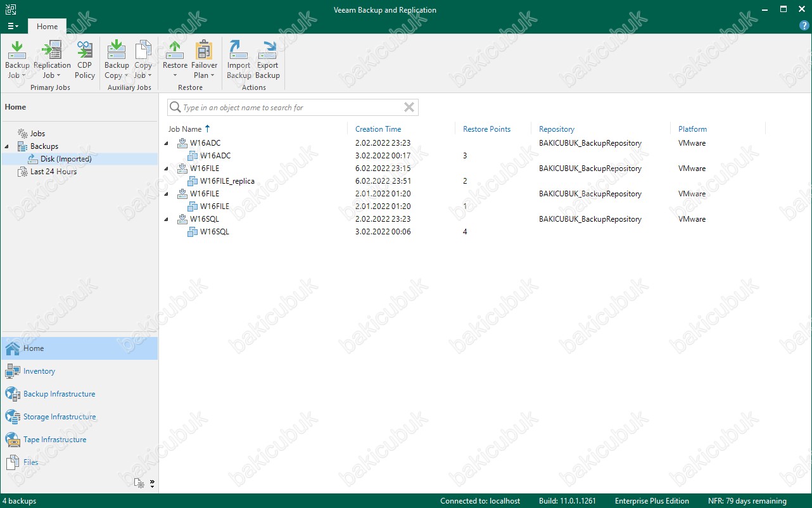Open the Files view
The width and height of the screenshot is (812, 508).
pos(79,462)
